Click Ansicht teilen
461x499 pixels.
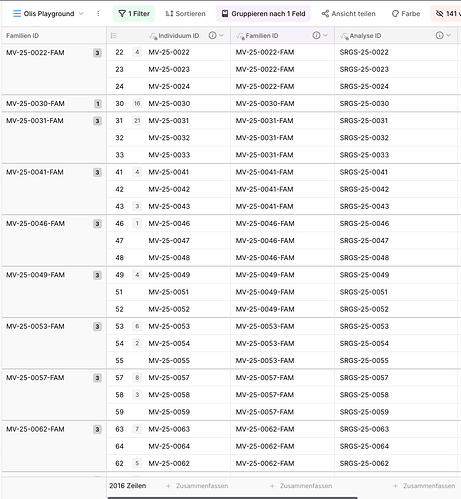[348, 14]
